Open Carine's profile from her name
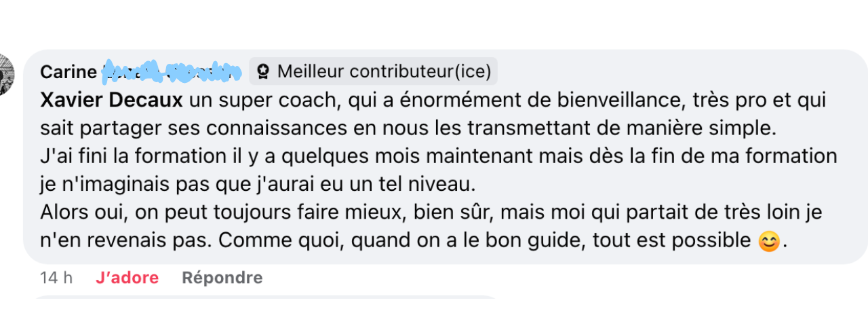Viewport: 868px width, 326px height. coord(69,71)
